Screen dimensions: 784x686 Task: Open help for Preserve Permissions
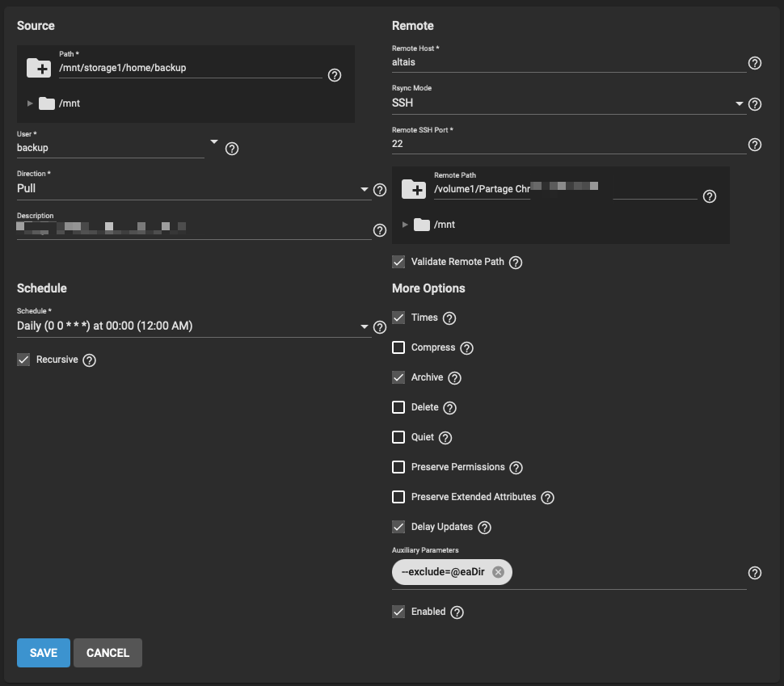[516, 468]
